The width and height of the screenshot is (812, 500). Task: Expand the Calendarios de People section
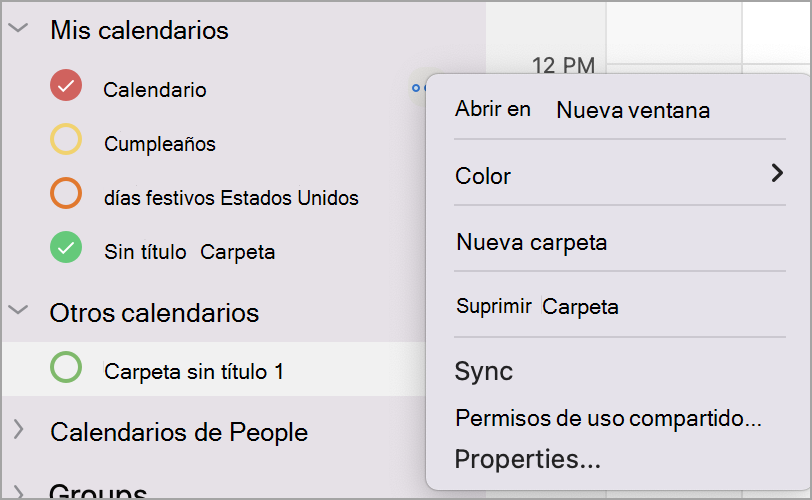pos(19,429)
